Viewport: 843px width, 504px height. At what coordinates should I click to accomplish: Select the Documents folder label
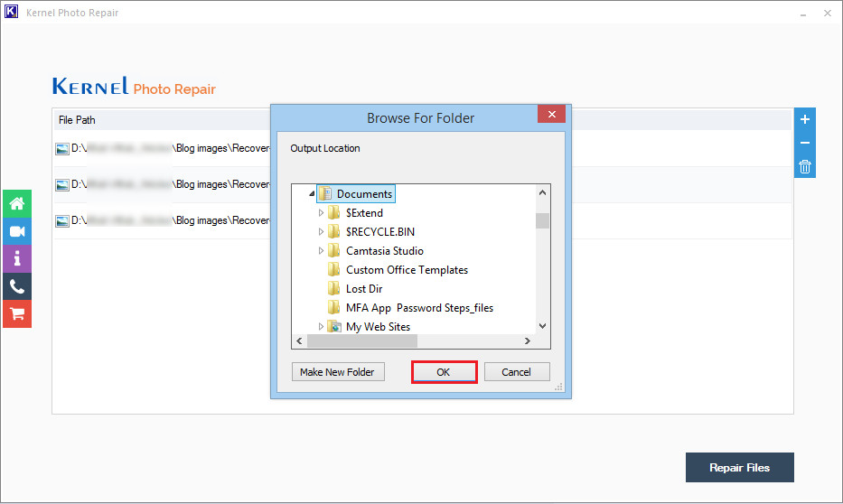click(364, 194)
